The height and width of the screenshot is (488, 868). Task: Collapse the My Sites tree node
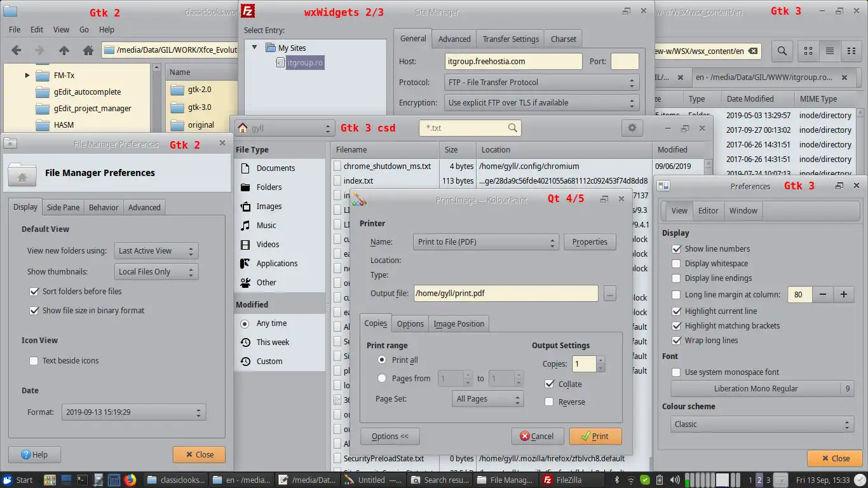(x=254, y=48)
